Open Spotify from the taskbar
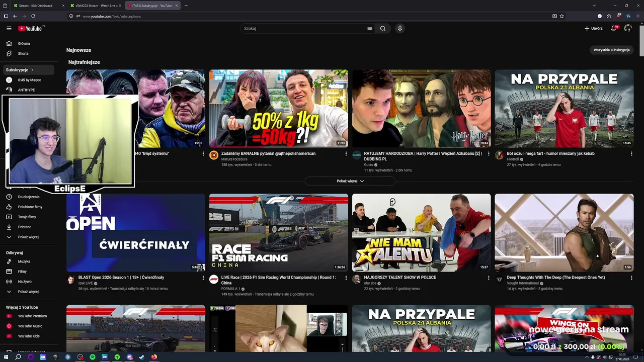The image size is (644, 362). point(93,357)
